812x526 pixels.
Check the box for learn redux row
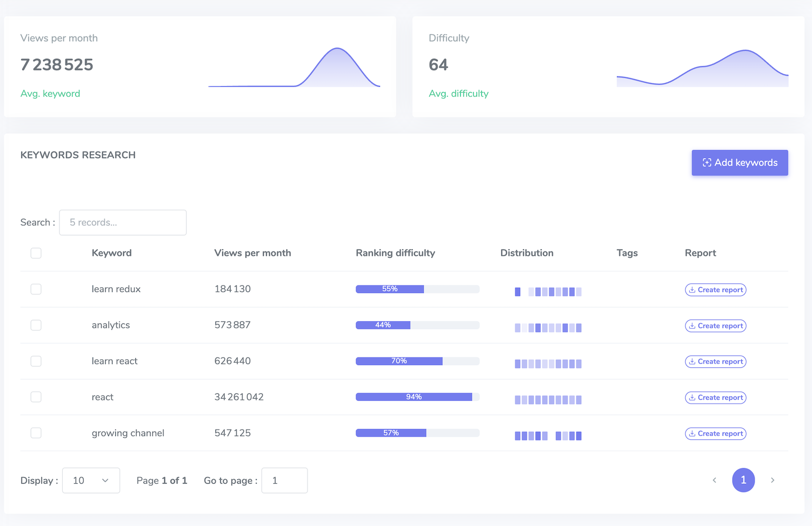pos(36,289)
